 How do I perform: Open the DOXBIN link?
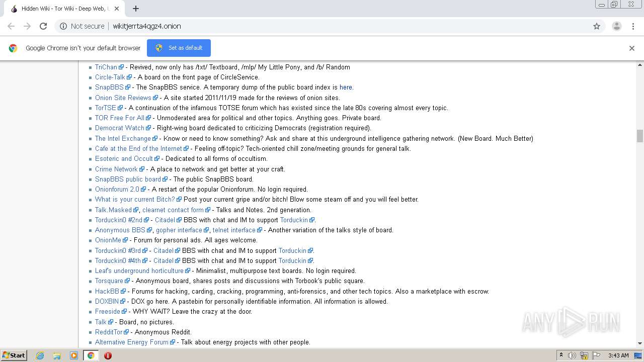tap(107, 301)
